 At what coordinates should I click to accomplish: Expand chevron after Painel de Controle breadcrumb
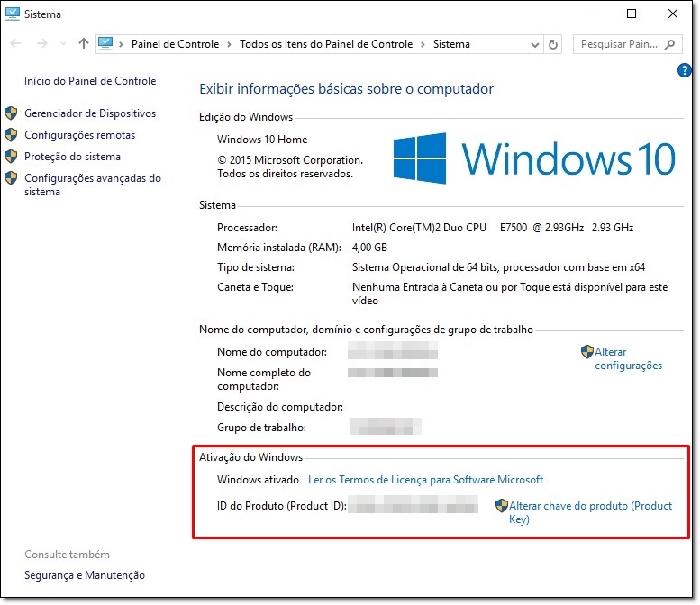tap(229, 45)
